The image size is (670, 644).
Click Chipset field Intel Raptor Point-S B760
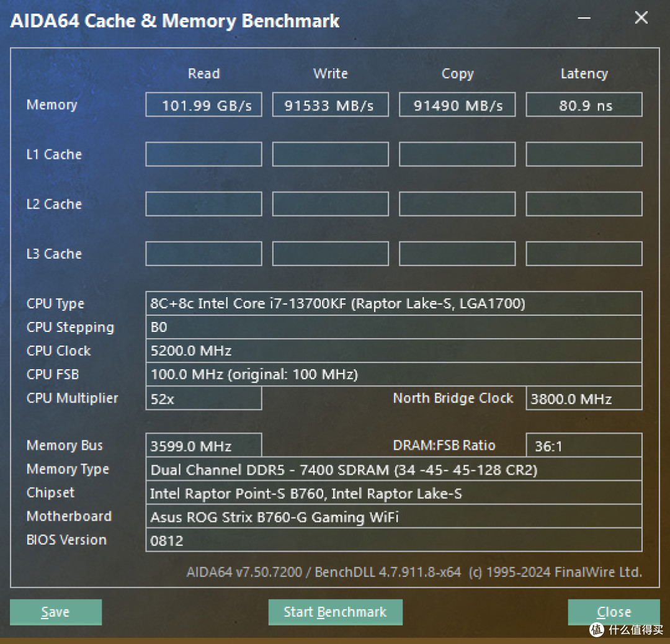393,493
